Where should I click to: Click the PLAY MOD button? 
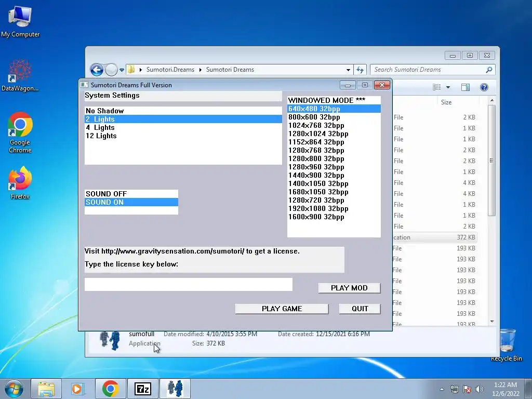click(x=349, y=288)
